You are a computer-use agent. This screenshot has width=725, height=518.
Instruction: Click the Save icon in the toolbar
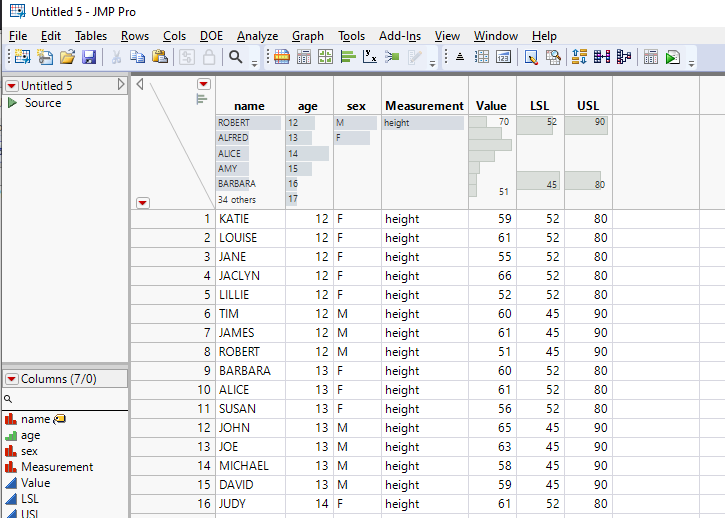(x=89, y=58)
